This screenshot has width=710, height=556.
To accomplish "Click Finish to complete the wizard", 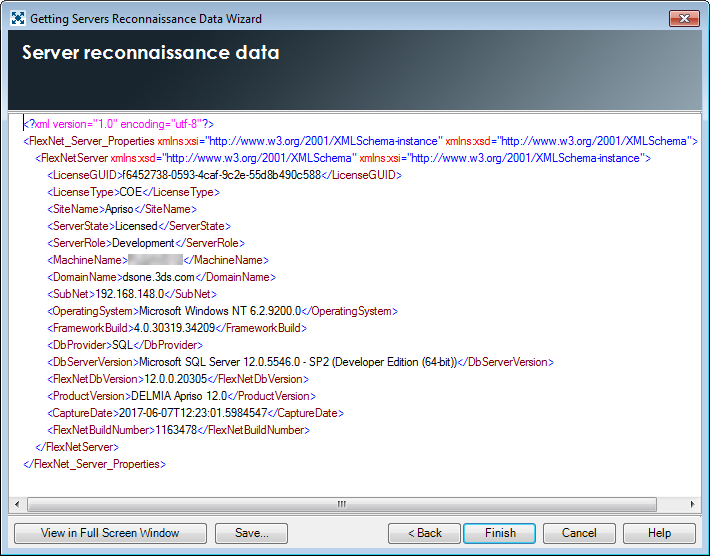I will click(x=500, y=533).
